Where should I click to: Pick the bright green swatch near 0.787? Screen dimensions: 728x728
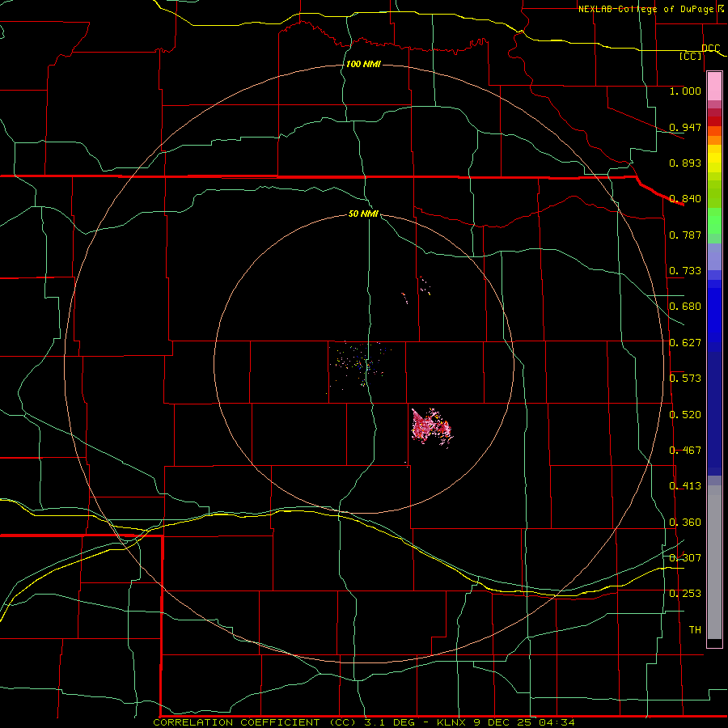click(714, 221)
